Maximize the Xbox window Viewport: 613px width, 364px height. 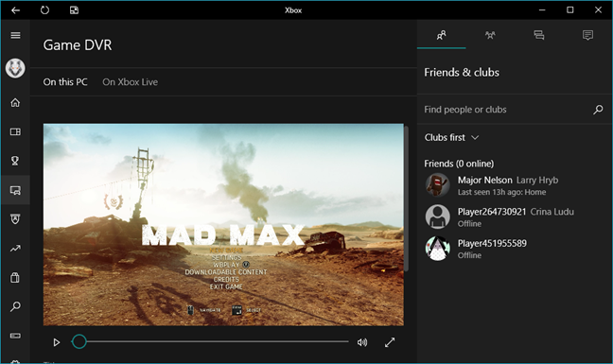(570, 10)
